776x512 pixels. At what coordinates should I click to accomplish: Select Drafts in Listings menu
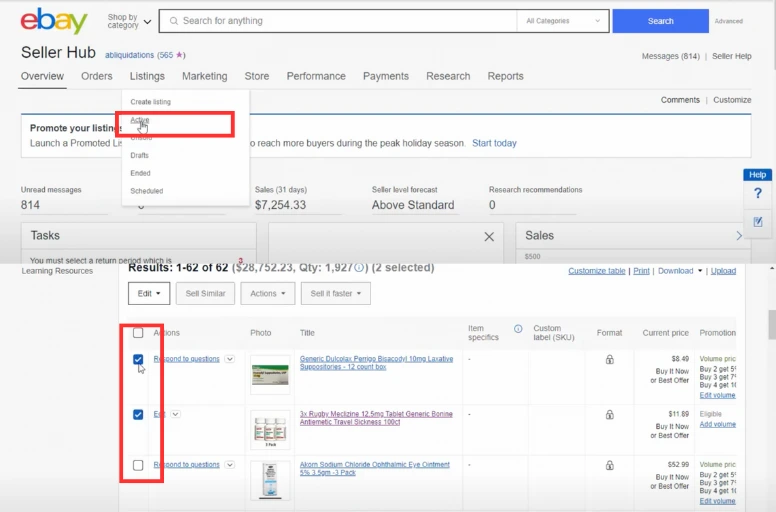(x=140, y=155)
